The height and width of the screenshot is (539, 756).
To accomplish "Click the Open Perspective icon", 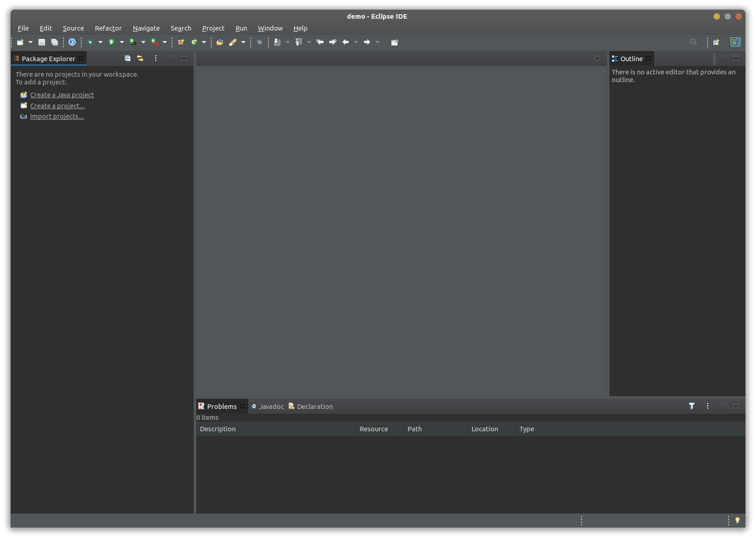I will 716,42.
